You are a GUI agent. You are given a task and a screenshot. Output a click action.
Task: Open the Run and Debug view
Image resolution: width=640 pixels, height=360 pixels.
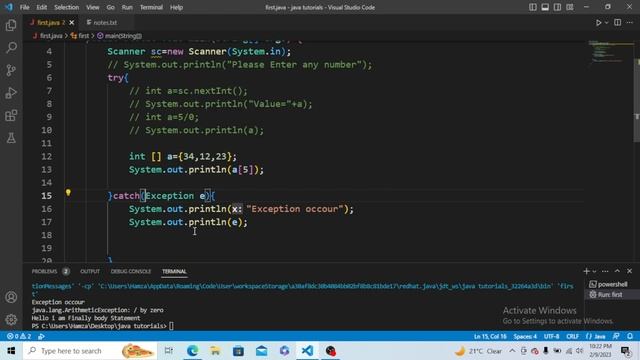(11, 93)
